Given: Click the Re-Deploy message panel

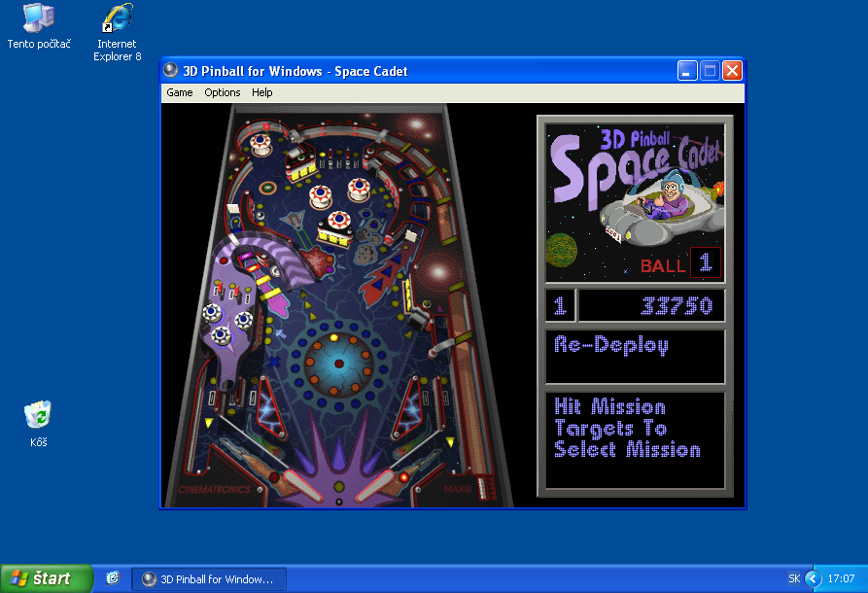Looking at the screenshot, I should click(635, 357).
